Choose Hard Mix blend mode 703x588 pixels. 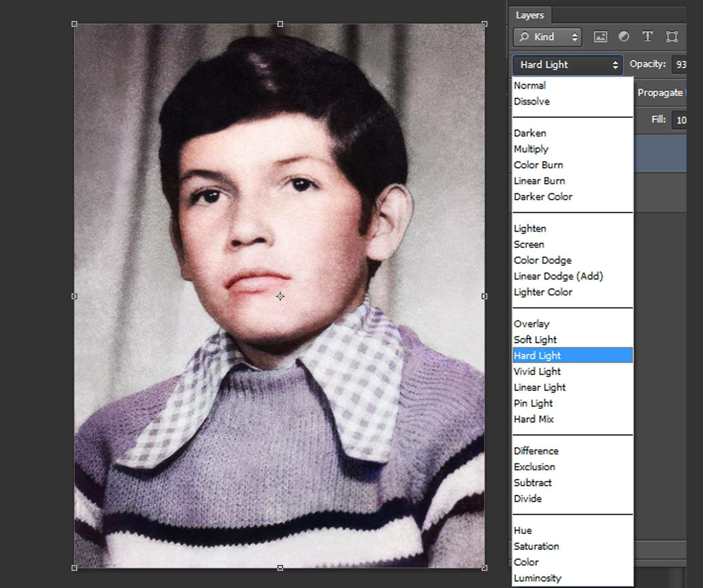[573, 419]
